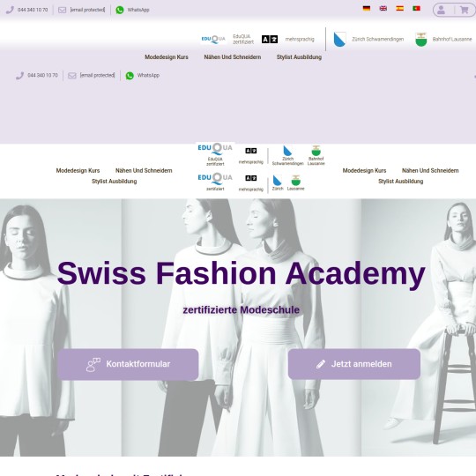Click the envelope email icon in top bar

62,10
